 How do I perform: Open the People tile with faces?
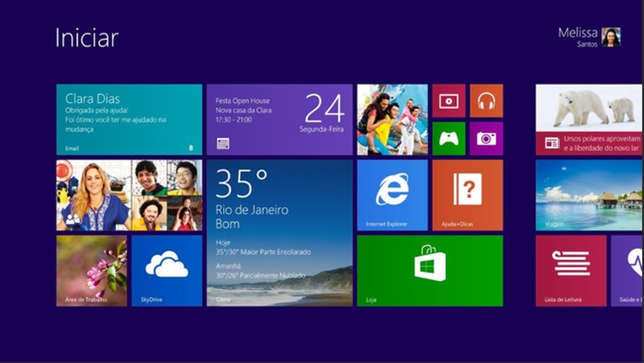pos(129,195)
